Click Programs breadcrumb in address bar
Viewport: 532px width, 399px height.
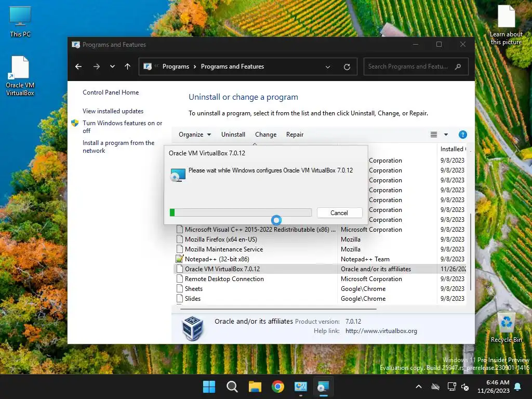tap(176, 66)
